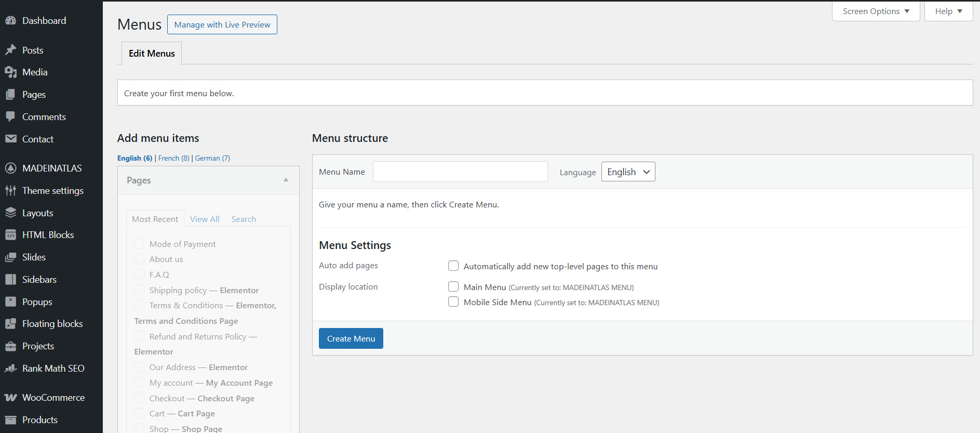Click the Posts pushpin icon
Image resolution: width=980 pixels, height=433 pixels.
[x=10, y=50]
